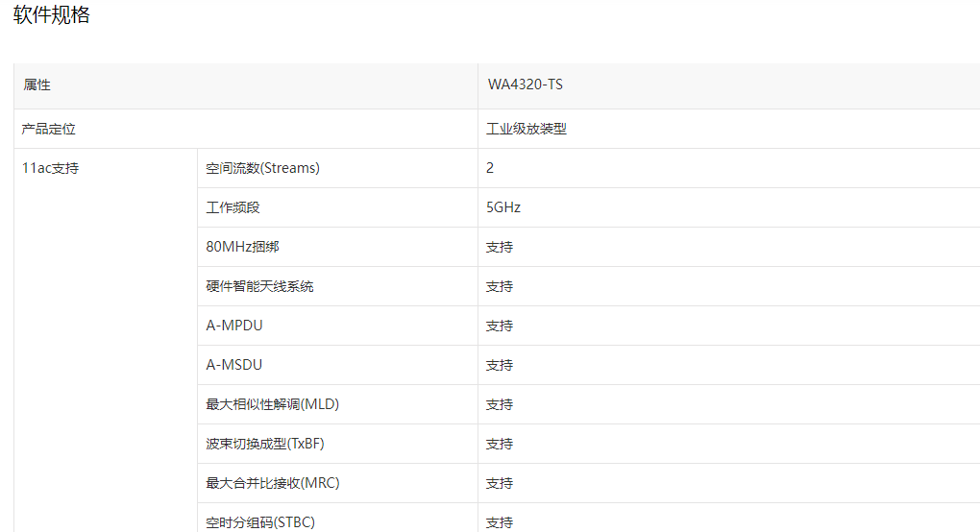The height and width of the screenshot is (532, 980).
Task: Select the 波束切换成型(TxBF) label
Action: coord(265,444)
